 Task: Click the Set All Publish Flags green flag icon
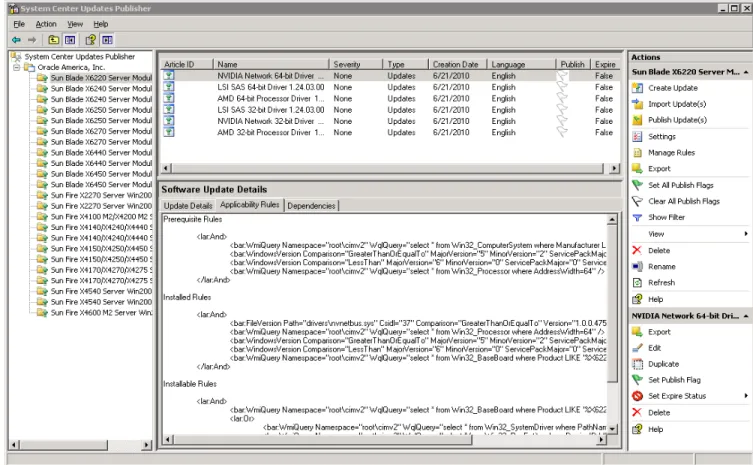pos(637,185)
